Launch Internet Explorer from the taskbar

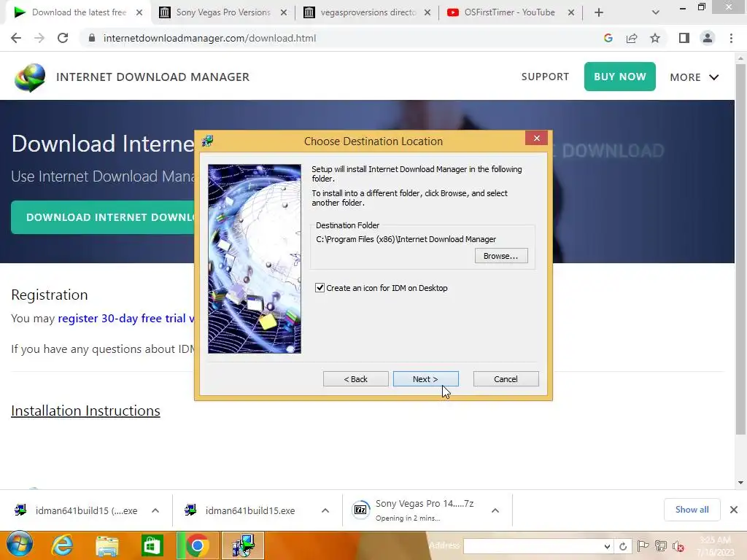click(63, 545)
